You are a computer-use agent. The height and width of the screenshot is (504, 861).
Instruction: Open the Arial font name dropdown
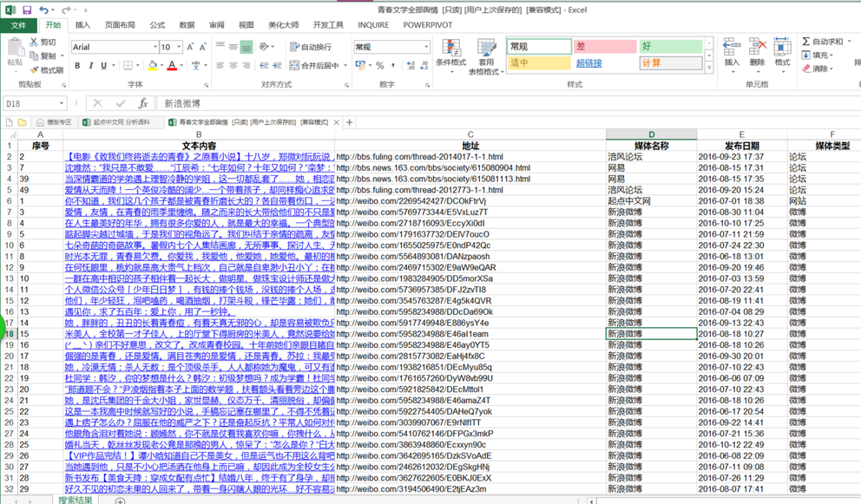(154, 47)
